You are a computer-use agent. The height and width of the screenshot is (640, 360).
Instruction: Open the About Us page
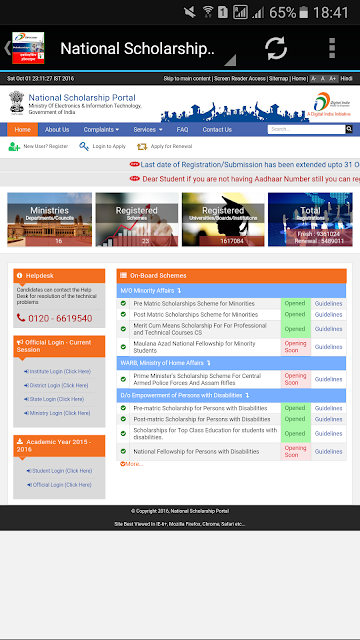(57, 129)
